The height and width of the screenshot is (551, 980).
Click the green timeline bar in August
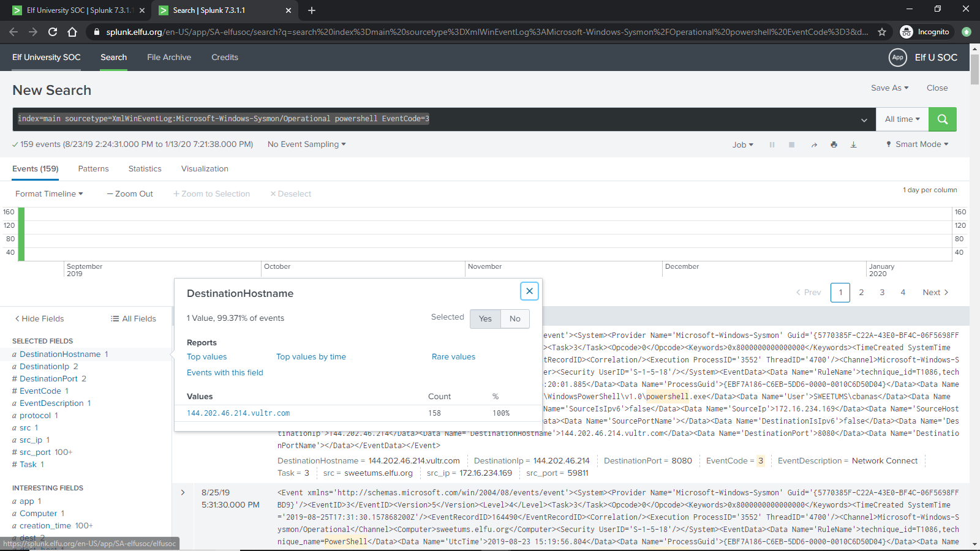21,234
